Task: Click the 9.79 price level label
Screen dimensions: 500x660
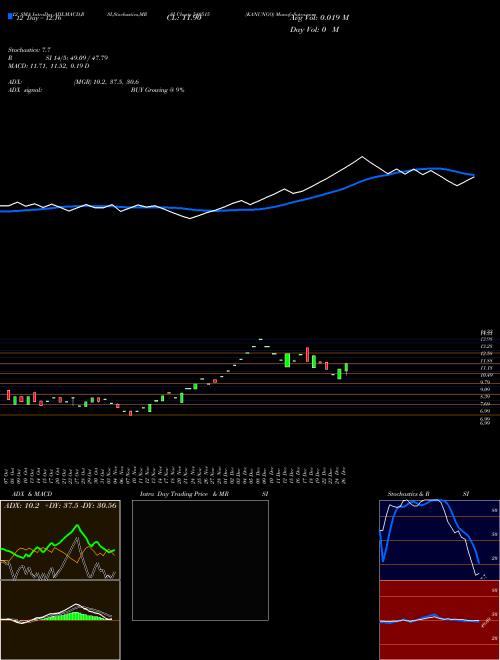Action: click(x=486, y=382)
